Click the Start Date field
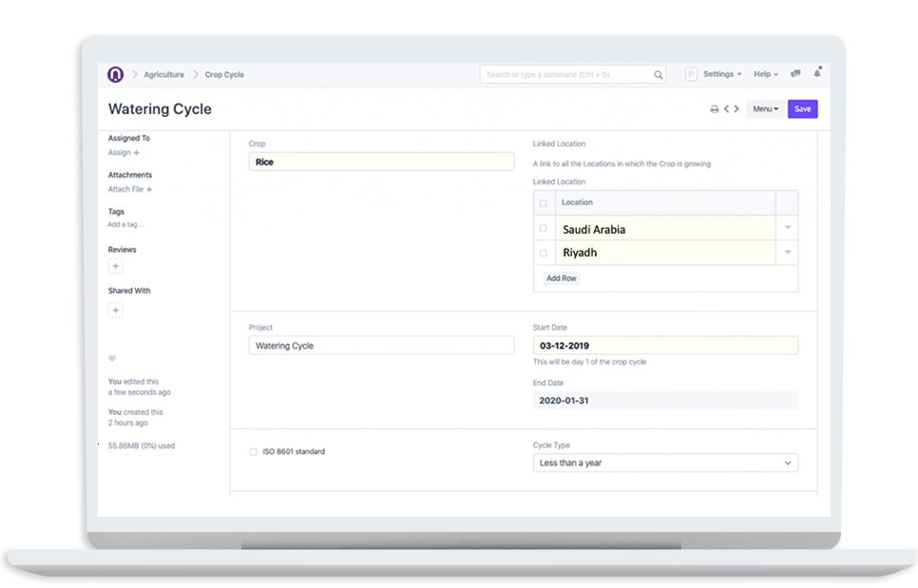 [x=665, y=345]
